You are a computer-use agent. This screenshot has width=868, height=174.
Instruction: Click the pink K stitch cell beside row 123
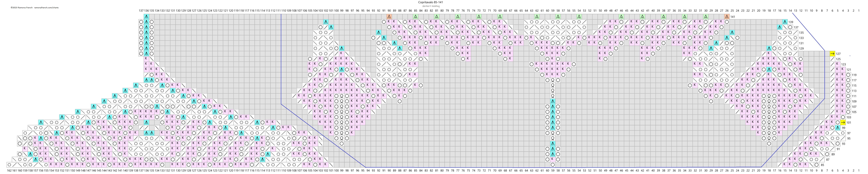[838, 64]
